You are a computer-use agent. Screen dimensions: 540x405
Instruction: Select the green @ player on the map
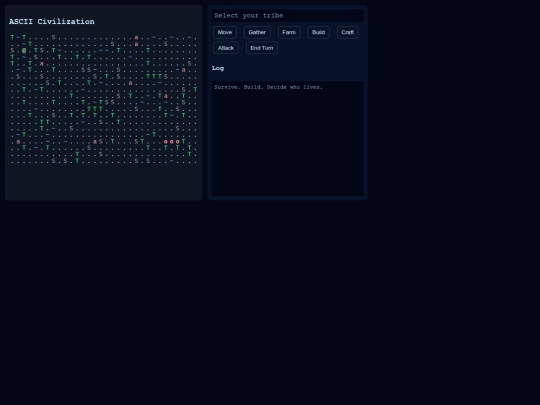point(24,51)
